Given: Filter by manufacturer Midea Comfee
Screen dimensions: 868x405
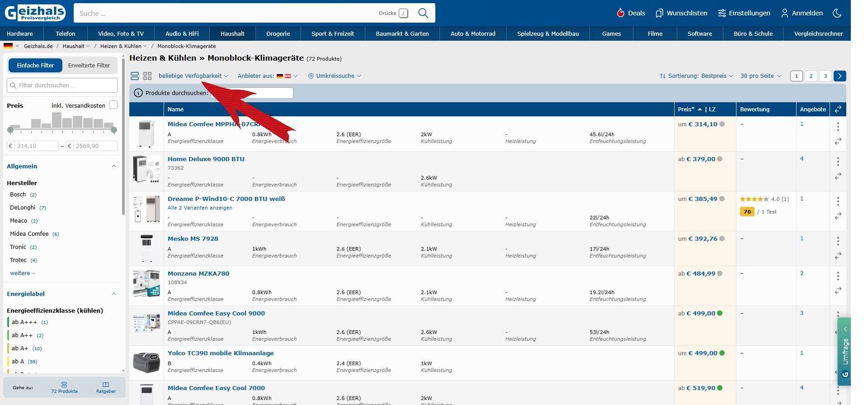Looking at the screenshot, I should coord(34,234).
